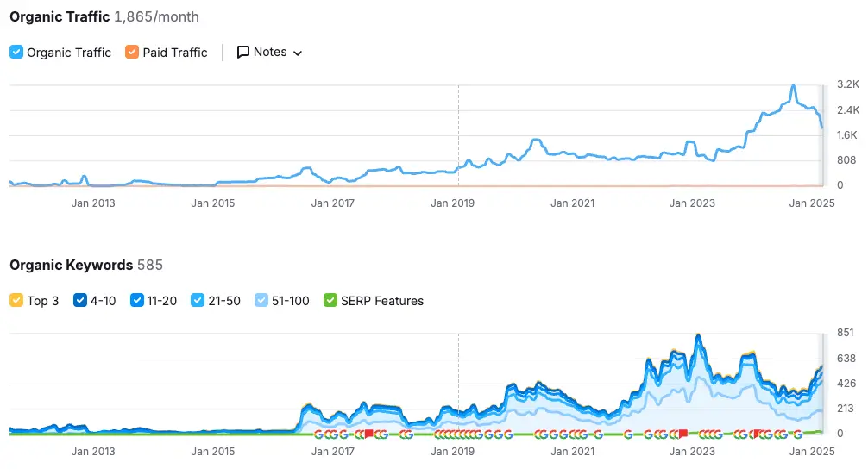Click the Notes speech bubble icon
Viewport: 868px width, 475px height.
coord(243,53)
